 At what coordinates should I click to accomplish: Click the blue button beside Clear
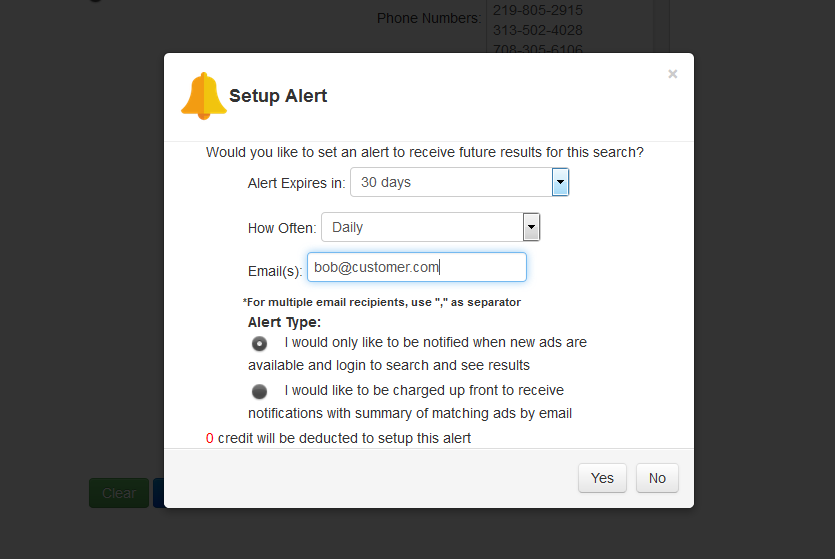158,493
